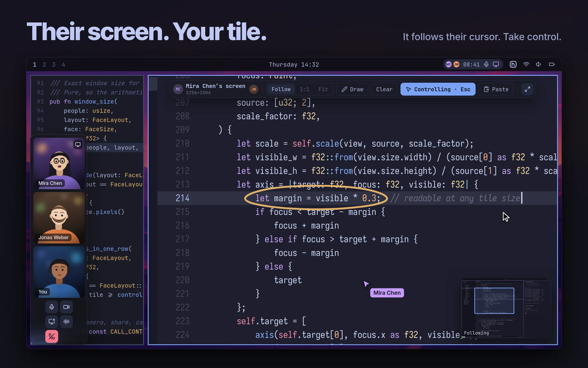The width and height of the screenshot is (588, 368).
Task: Click the MC participant badge in call indicator
Action: 448,64
